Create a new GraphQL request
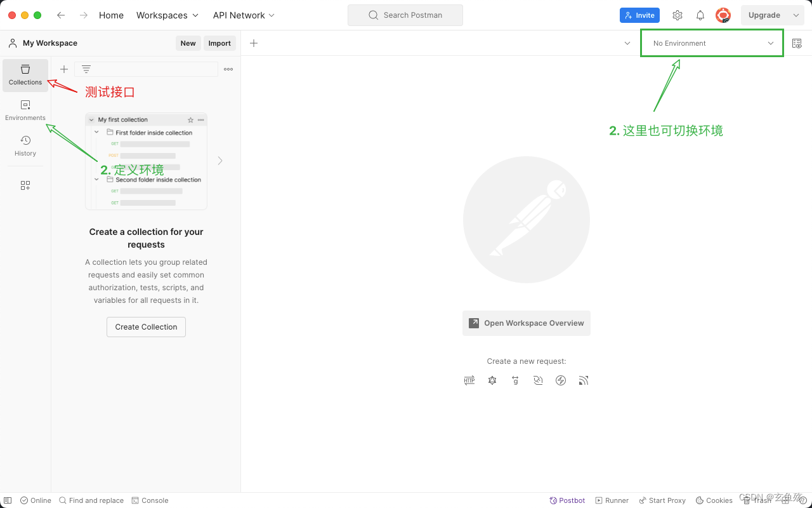812x508 pixels. tap(492, 380)
